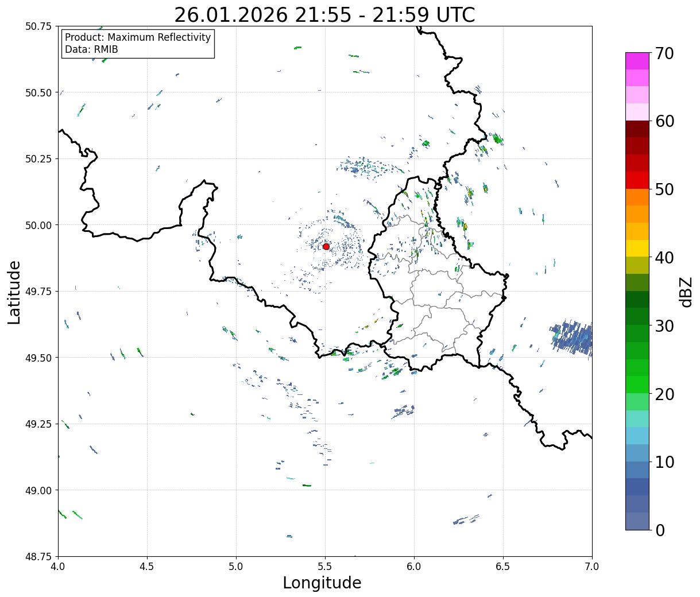The height and width of the screenshot is (597, 700).
Task: Click the longitude tick label 5.0
Action: point(236,566)
